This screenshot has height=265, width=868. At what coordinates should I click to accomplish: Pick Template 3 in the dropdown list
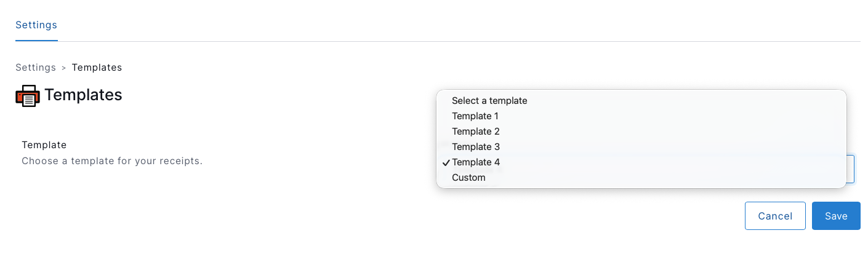[641, 147]
